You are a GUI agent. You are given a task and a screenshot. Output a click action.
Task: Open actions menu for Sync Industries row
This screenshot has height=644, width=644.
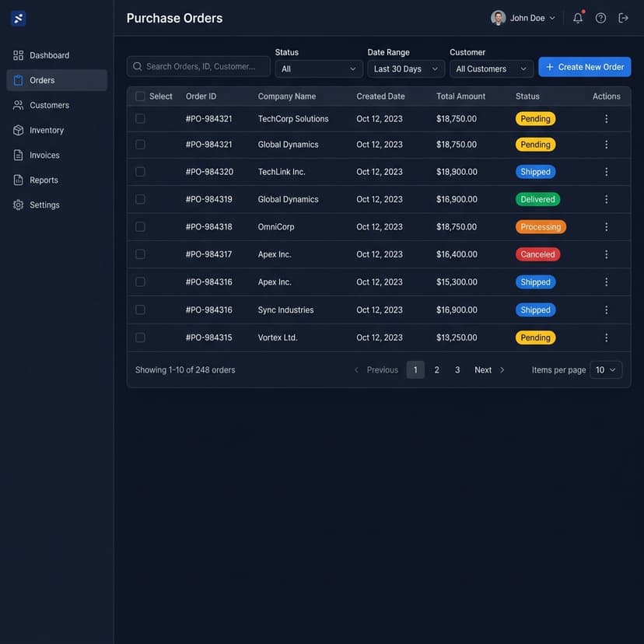[x=606, y=310]
